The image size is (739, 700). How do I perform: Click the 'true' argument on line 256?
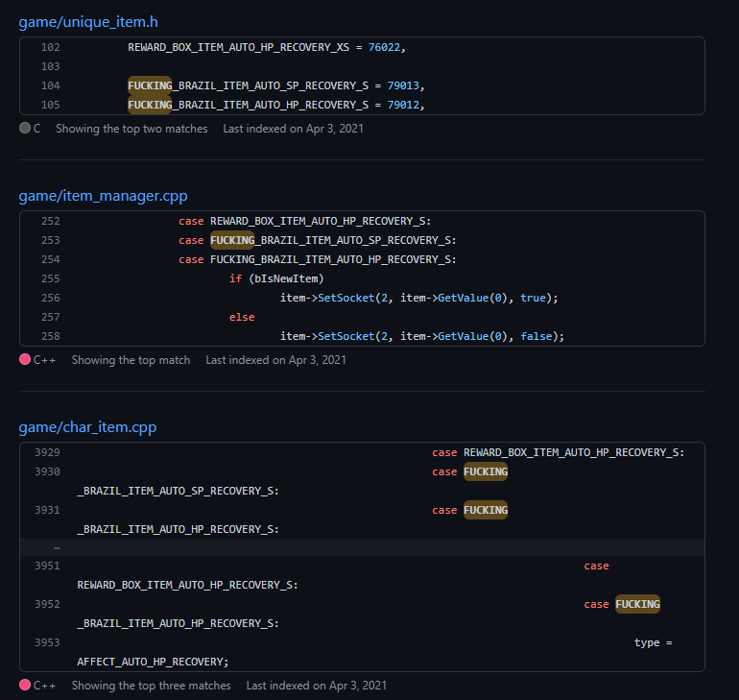point(533,298)
